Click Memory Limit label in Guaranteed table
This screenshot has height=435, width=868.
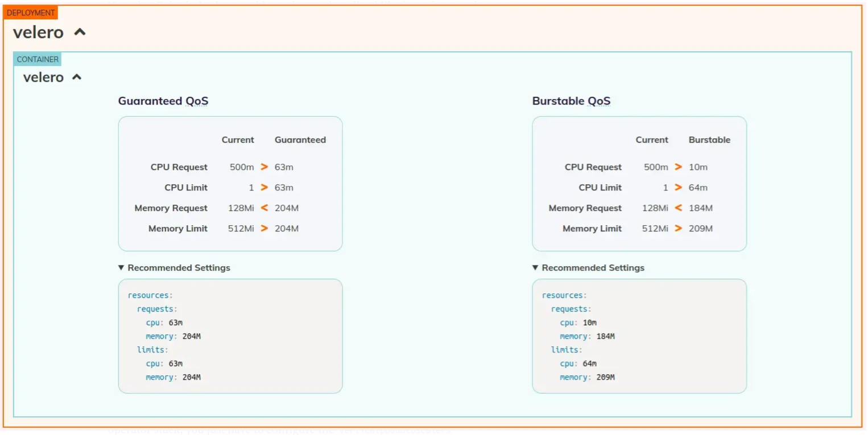tap(178, 229)
